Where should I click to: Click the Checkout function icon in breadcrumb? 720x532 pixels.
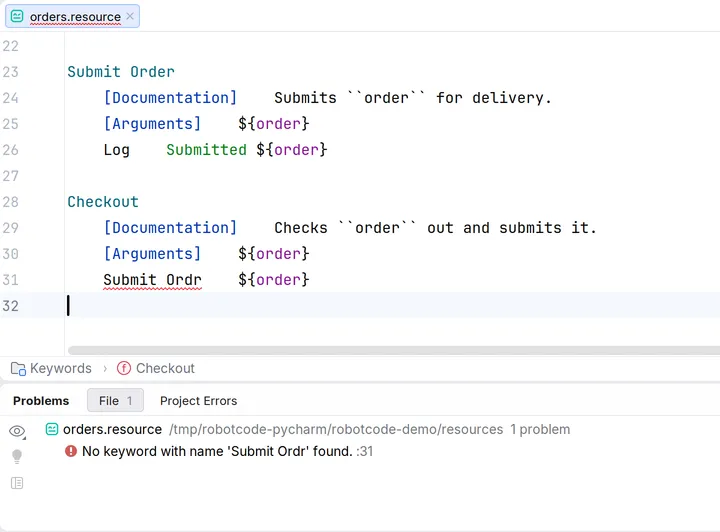[x=124, y=368]
